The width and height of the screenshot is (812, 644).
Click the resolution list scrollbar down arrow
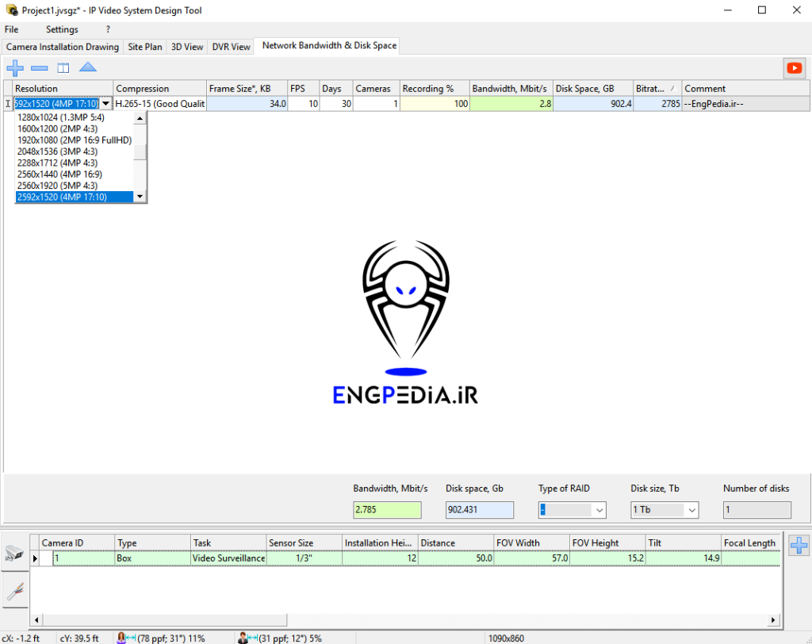(141, 197)
